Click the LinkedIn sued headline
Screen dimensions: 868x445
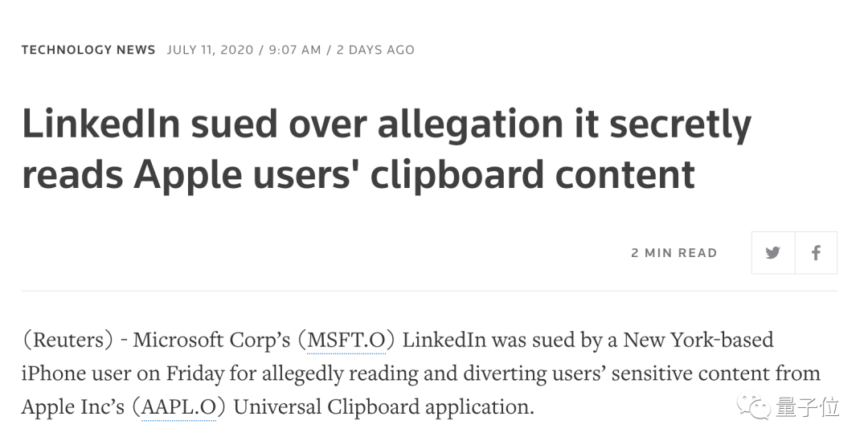pos(387,149)
